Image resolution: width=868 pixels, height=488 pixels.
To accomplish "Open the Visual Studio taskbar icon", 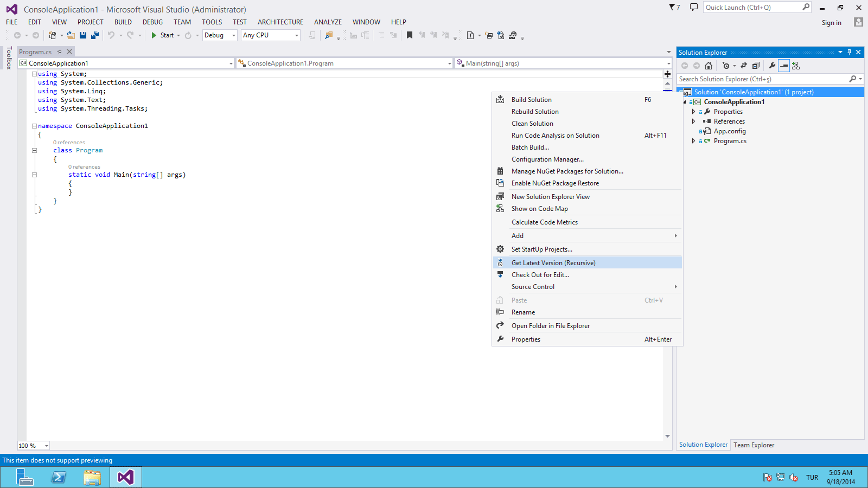I will click(x=126, y=477).
